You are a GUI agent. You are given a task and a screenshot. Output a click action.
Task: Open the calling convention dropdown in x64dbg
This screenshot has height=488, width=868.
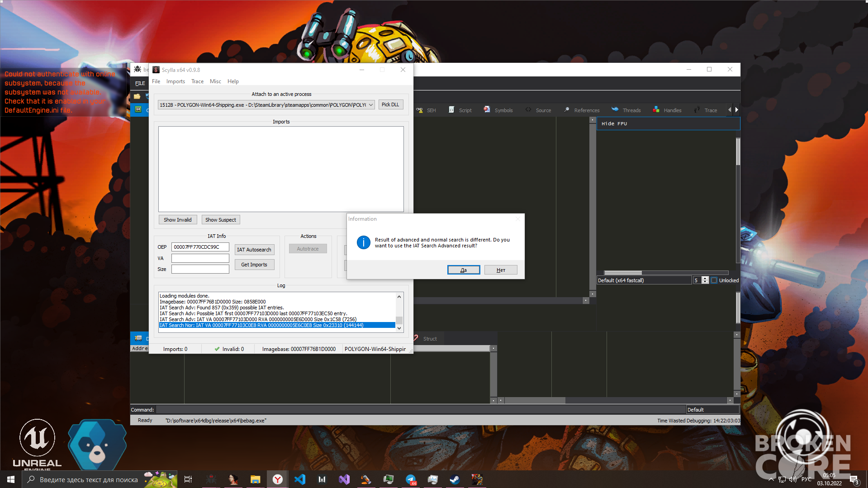pos(644,280)
